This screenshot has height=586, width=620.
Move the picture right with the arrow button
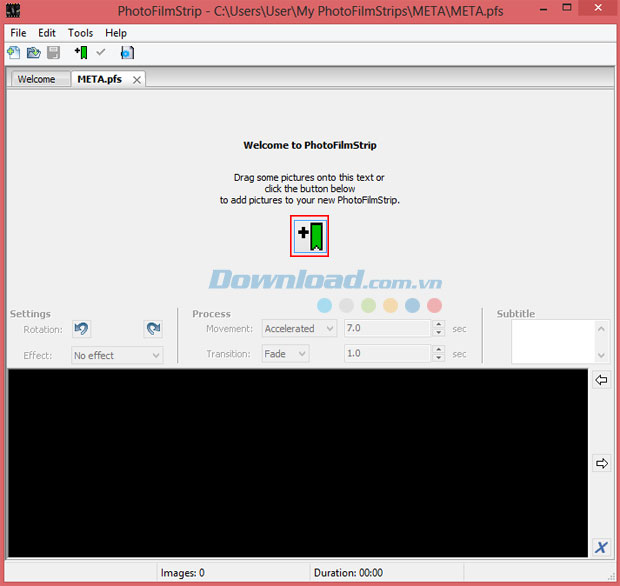601,463
